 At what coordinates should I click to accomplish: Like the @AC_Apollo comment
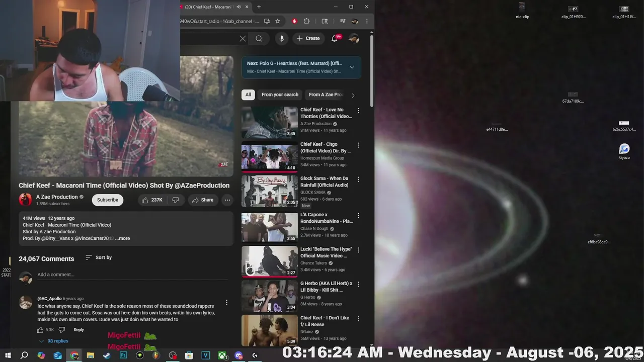(x=40, y=330)
